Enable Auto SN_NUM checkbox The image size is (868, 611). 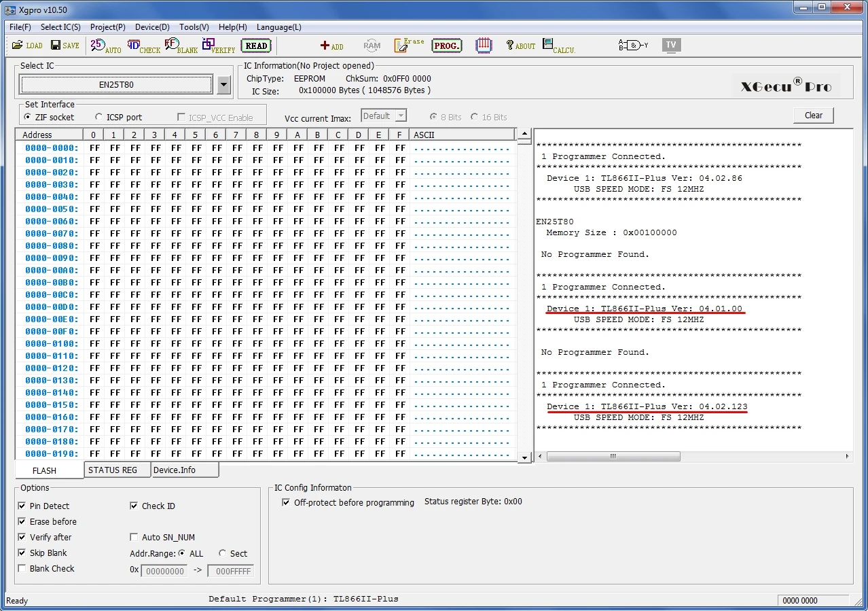click(162, 537)
